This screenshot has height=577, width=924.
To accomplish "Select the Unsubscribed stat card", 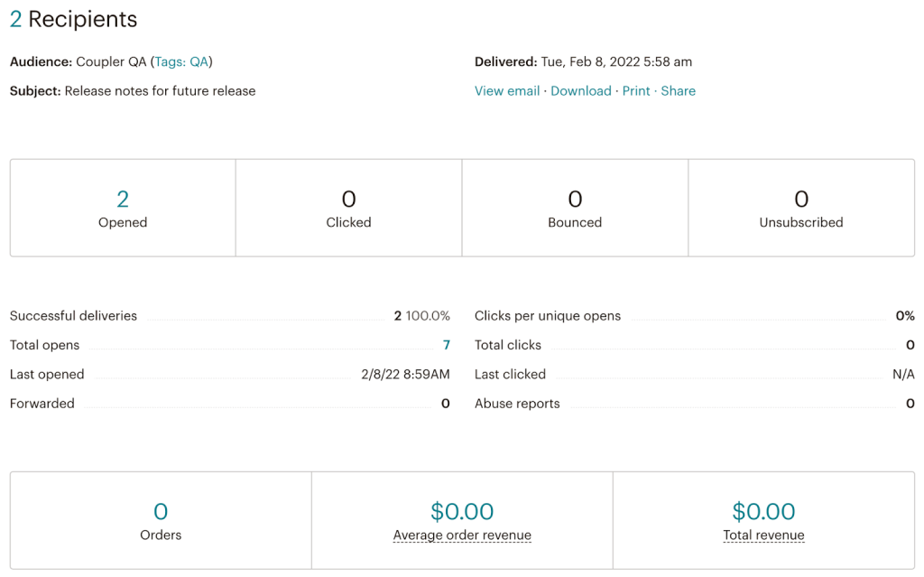I will pyautogui.click(x=800, y=207).
